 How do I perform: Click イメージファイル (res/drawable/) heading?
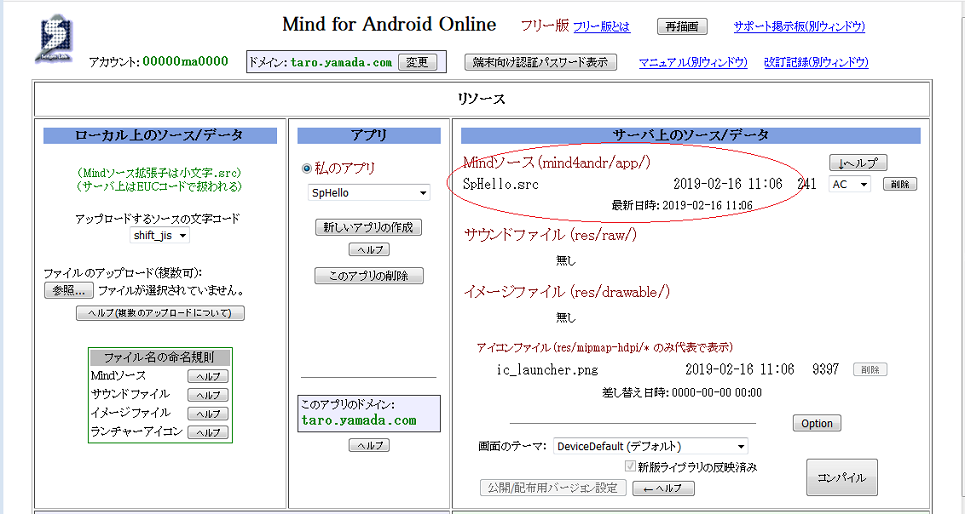coord(567,292)
